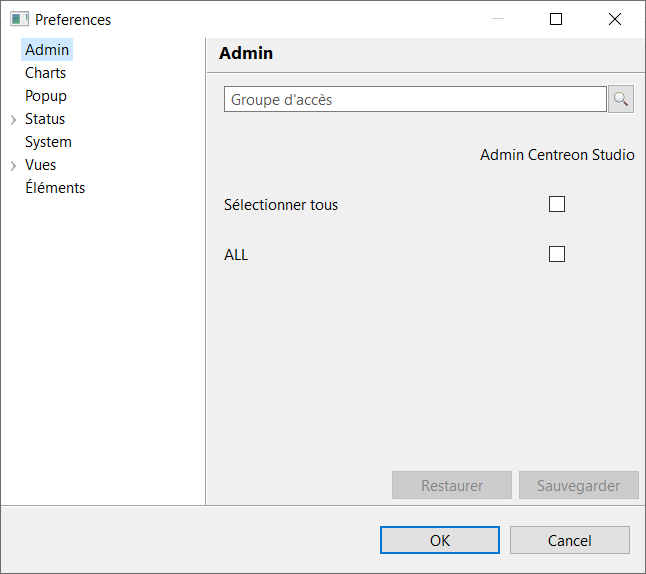Open the System preferences page

[x=48, y=142]
